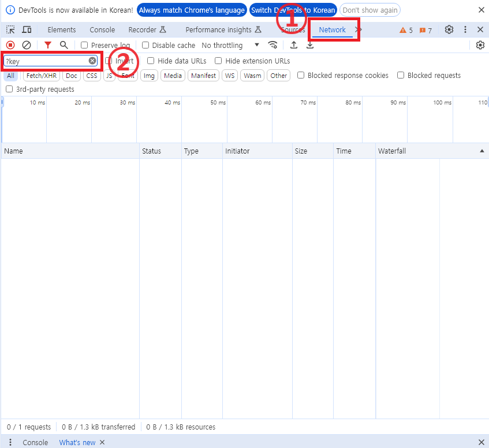Sort by Waterfall column arrow
This screenshot has height=448, width=489.
[482, 151]
